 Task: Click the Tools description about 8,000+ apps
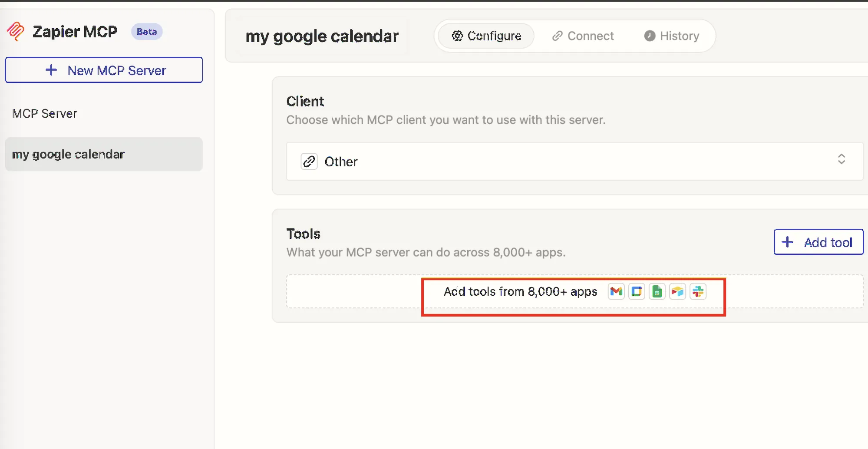(426, 252)
